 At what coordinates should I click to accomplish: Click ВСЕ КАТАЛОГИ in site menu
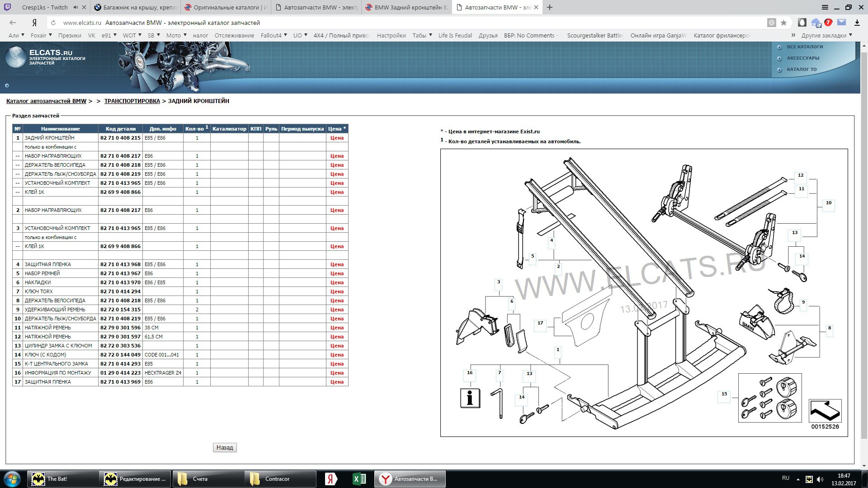(x=805, y=47)
